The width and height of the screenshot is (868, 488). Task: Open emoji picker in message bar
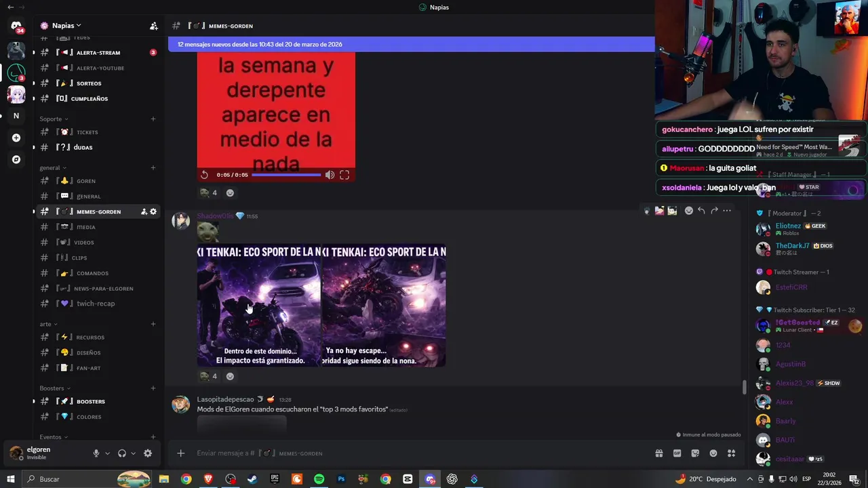pyautogui.click(x=713, y=453)
